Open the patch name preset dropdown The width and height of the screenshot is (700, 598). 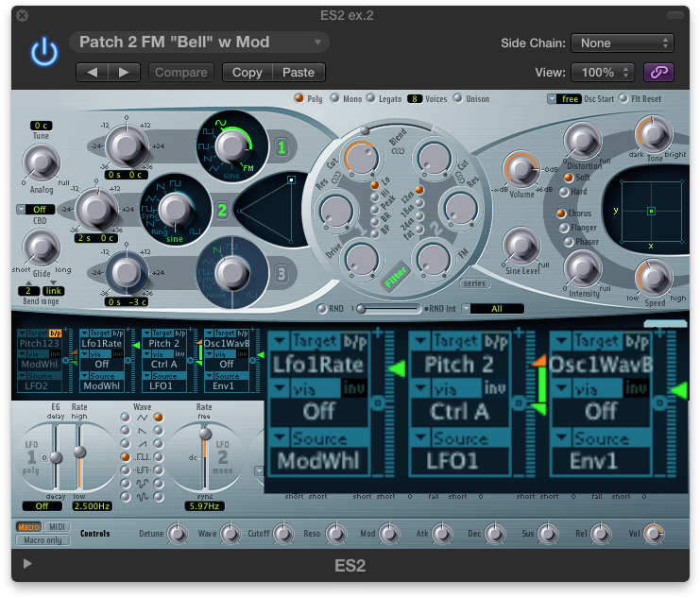pyautogui.click(x=199, y=42)
